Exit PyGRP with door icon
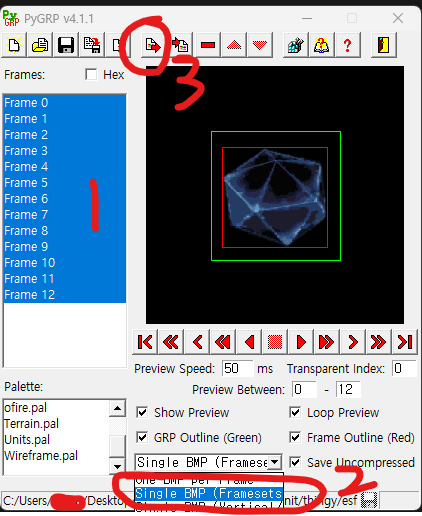Image resolution: width=422 pixels, height=516 pixels. pos(384,45)
